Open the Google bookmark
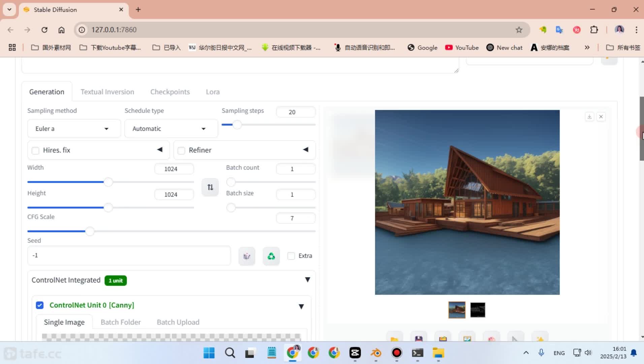 pyautogui.click(x=422, y=48)
